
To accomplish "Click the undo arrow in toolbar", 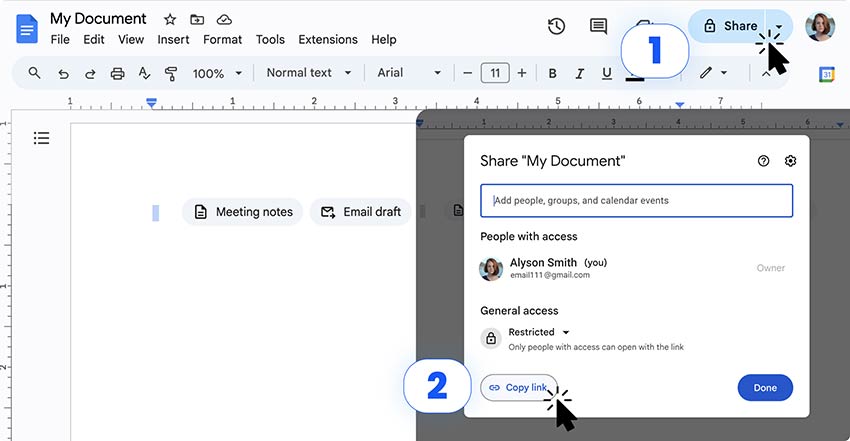I will pos(64,73).
